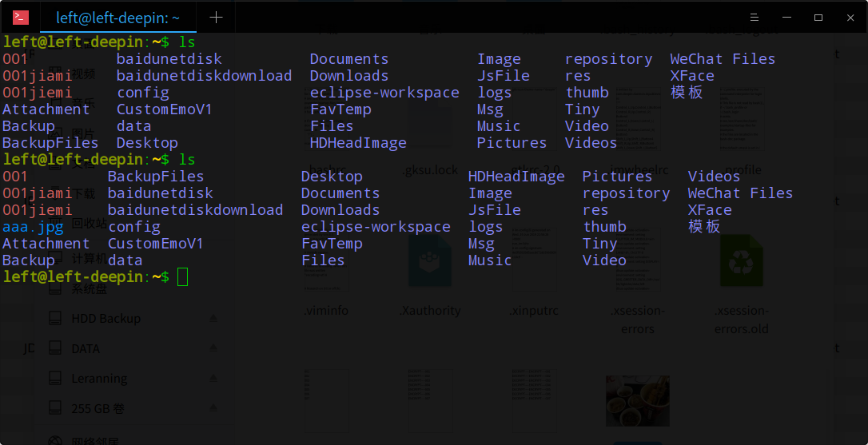Click the .xinputrc file name in file manager
The height and width of the screenshot is (445, 868).
tap(534, 311)
